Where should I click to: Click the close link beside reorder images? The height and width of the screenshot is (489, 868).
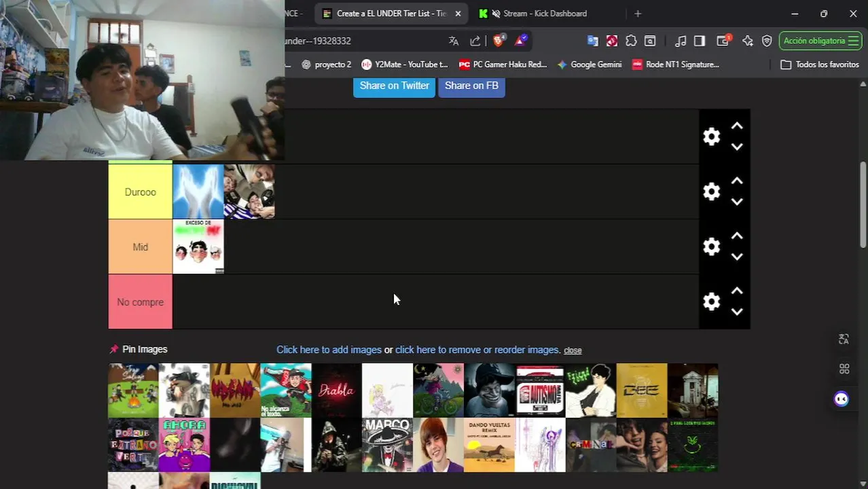pyautogui.click(x=573, y=350)
